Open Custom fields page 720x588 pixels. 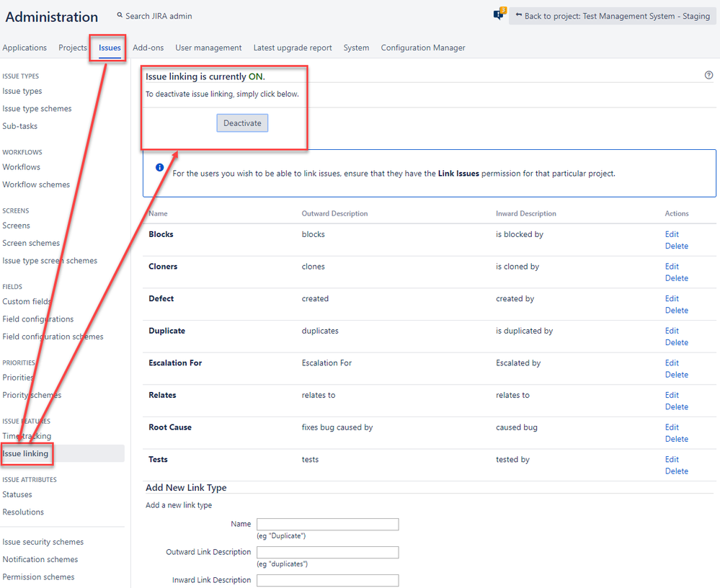pyautogui.click(x=27, y=302)
